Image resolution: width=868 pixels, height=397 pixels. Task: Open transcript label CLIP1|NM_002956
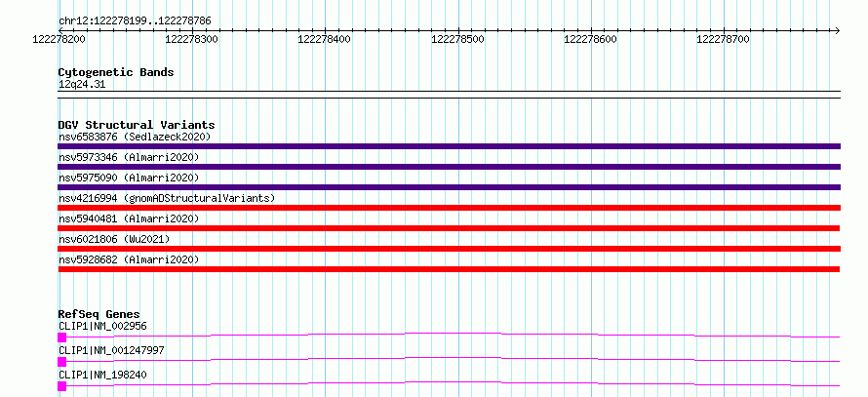click(102, 326)
